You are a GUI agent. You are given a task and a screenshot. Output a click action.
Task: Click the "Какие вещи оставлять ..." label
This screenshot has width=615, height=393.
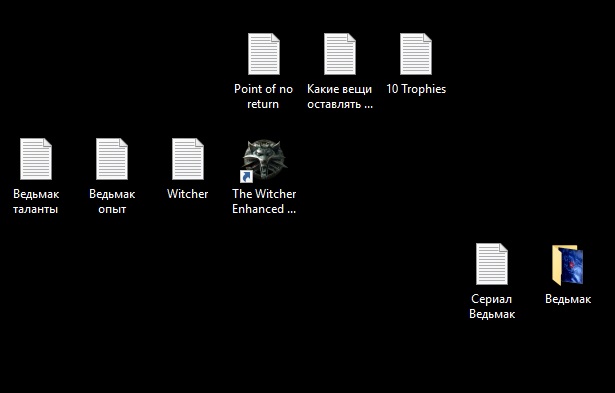[340, 96]
